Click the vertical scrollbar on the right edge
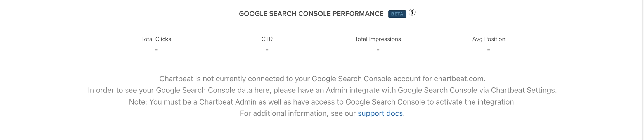The width and height of the screenshot is (644, 140). (643, 70)
